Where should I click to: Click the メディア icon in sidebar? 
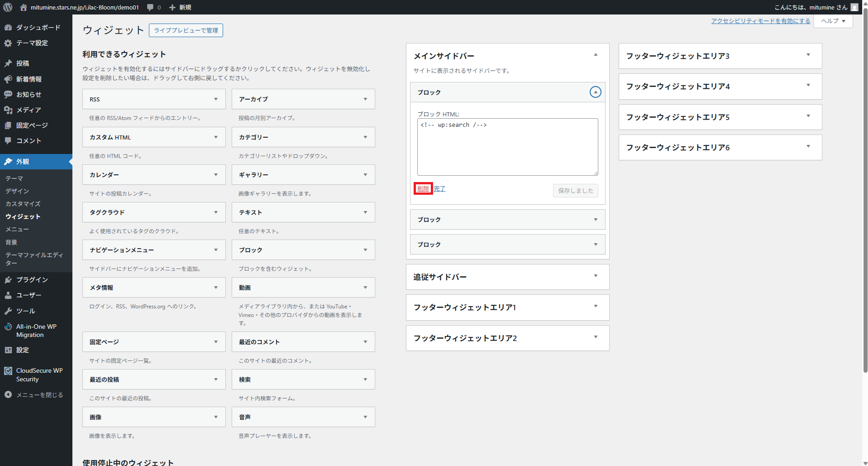coord(8,110)
